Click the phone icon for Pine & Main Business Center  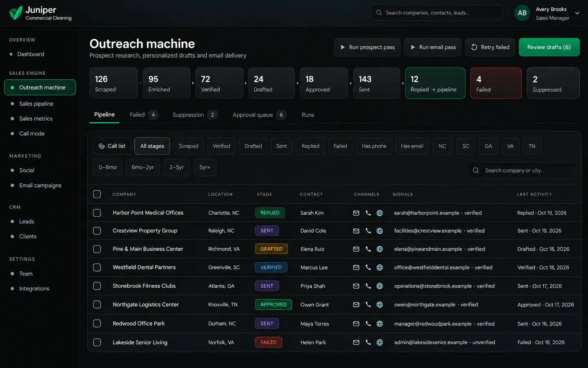[x=368, y=249]
